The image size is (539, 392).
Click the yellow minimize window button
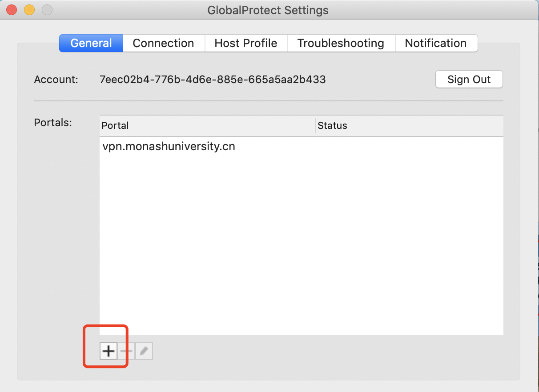28,9
